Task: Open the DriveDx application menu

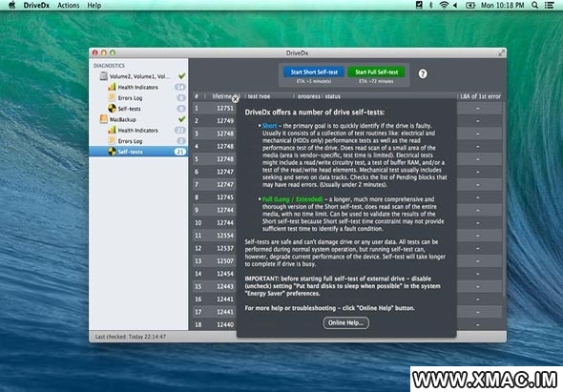Action: 36,6
